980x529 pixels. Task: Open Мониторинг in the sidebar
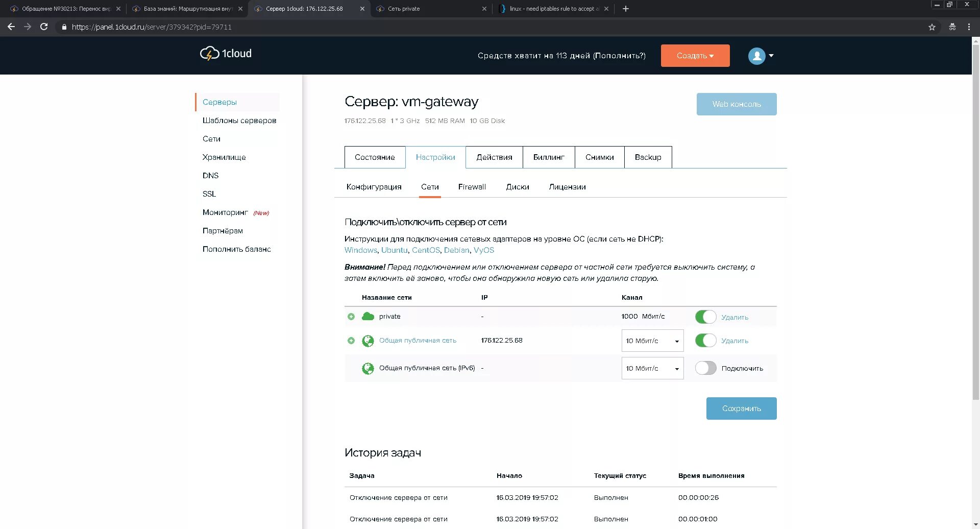point(225,212)
